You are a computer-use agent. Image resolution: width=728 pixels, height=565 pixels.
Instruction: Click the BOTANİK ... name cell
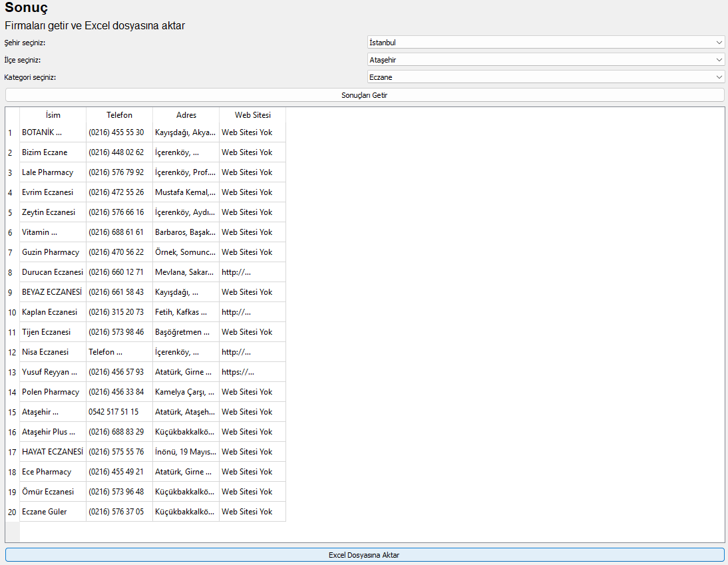(53, 132)
